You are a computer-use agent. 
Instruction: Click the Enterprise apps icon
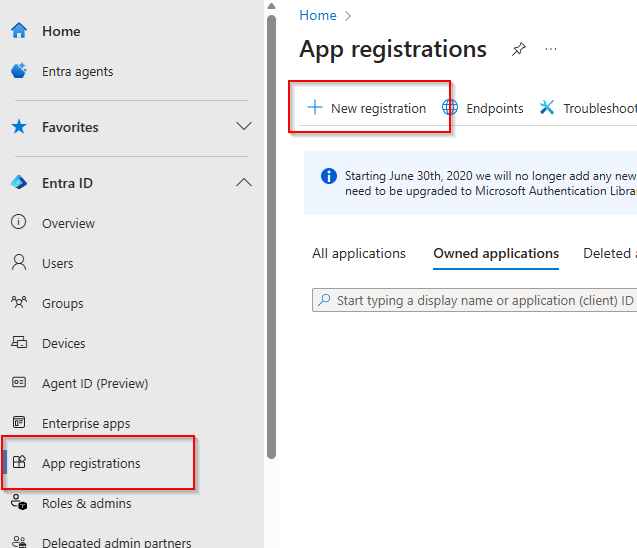click(x=19, y=423)
